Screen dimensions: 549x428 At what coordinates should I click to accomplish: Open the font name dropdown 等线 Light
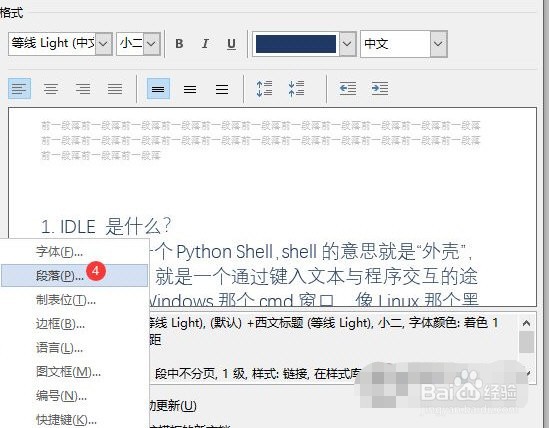point(103,44)
